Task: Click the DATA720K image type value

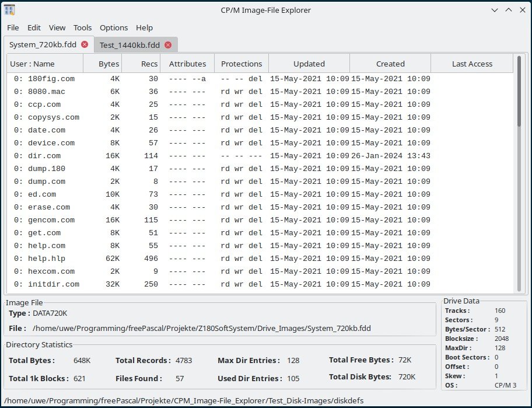Action: click(x=50, y=313)
